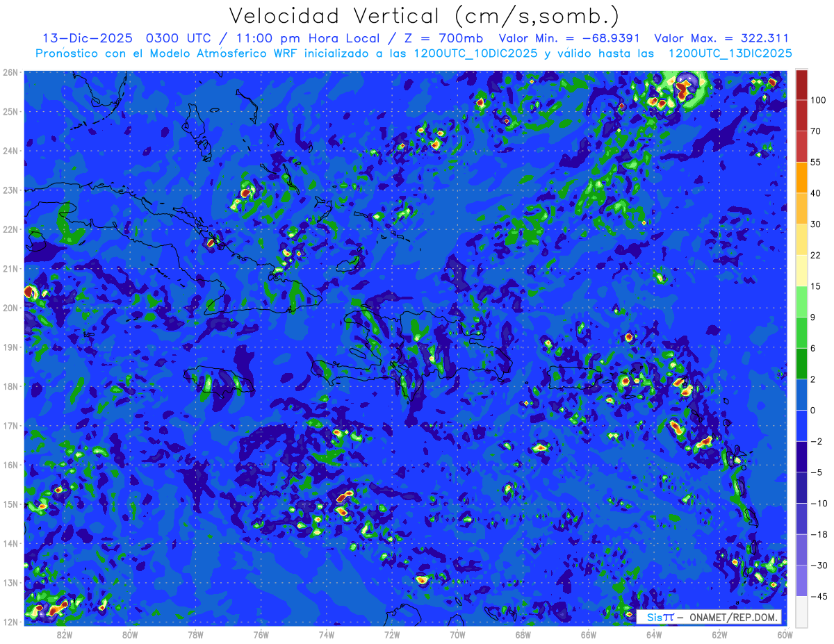
Task: Click the '74W' longitude label
Action: (x=327, y=634)
